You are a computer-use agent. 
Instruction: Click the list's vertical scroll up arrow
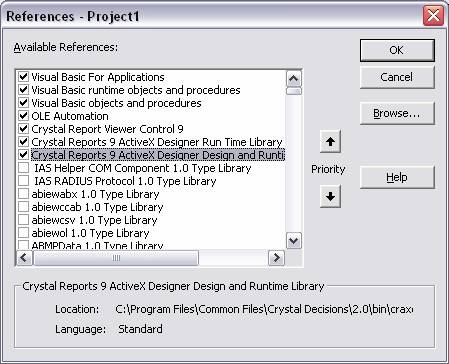point(294,79)
